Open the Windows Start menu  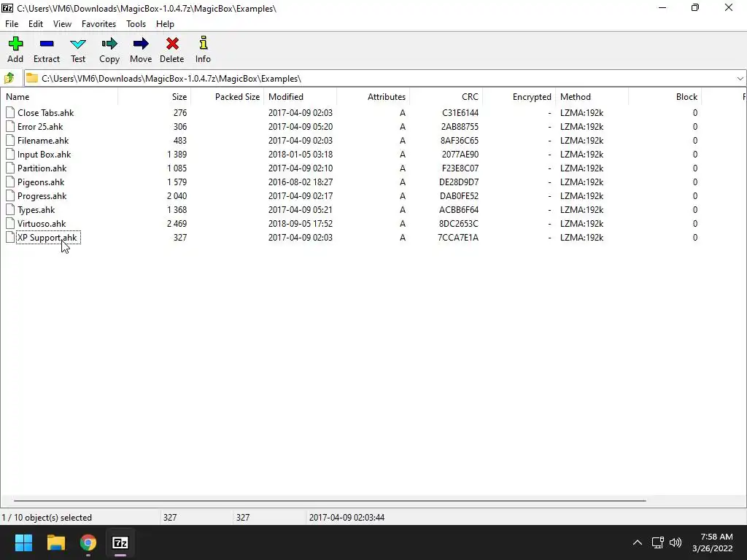23,542
